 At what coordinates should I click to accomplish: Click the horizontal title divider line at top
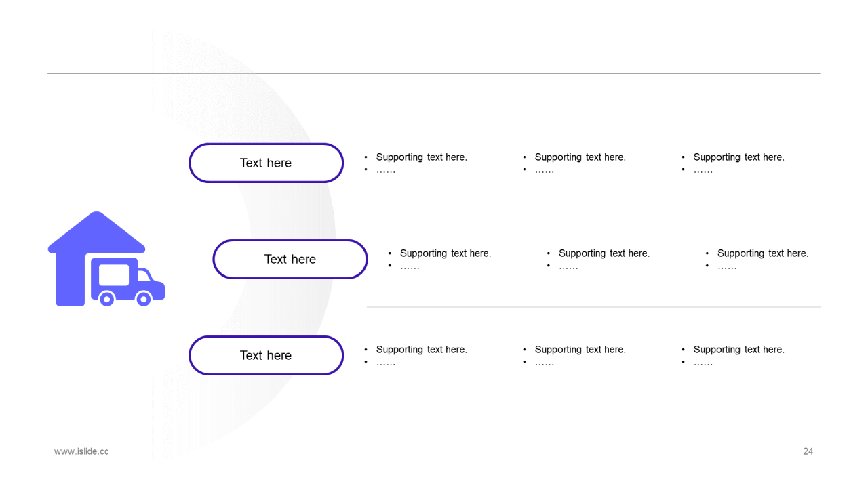434,73
